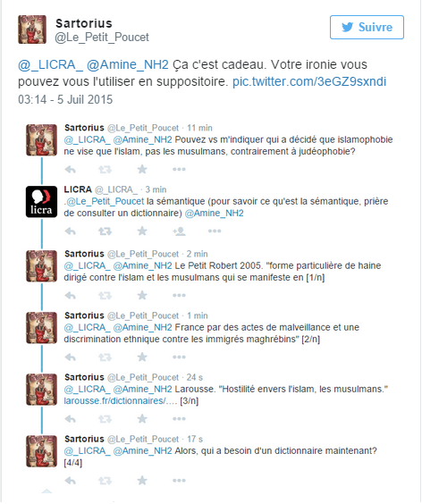Retweet the Larousse tweet [3/n]

105,418
